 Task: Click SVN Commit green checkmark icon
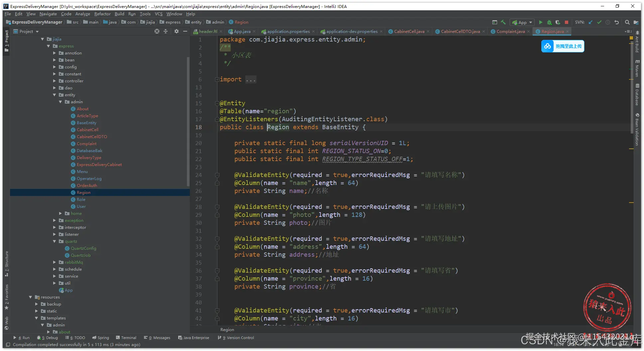coord(599,22)
